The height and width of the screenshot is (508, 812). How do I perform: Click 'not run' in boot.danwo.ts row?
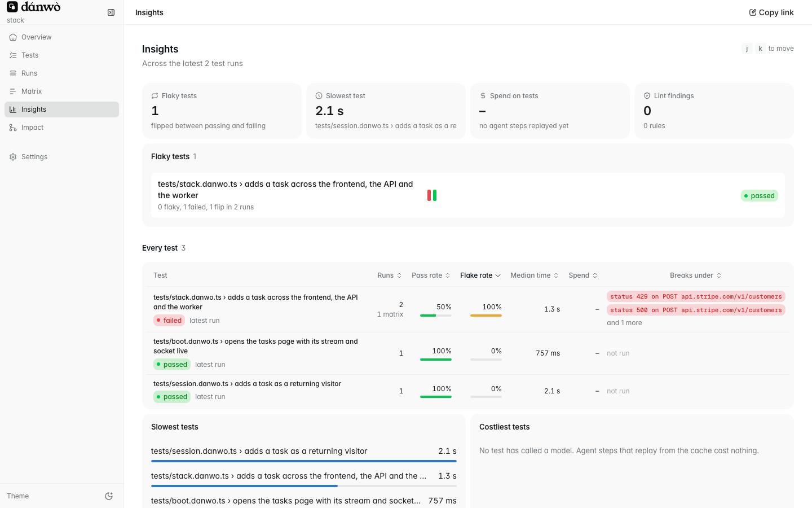pyautogui.click(x=618, y=353)
